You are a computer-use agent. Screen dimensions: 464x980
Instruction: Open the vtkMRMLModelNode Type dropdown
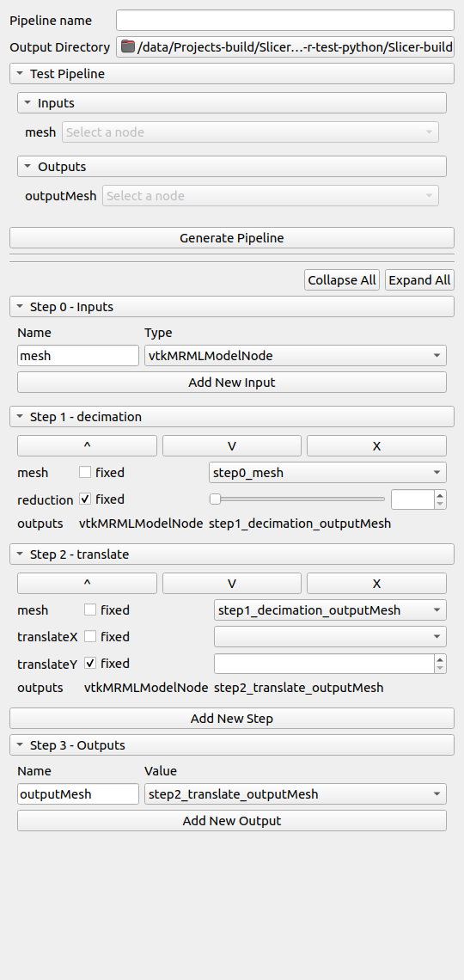pyautogui.click(x=296, y=356)
